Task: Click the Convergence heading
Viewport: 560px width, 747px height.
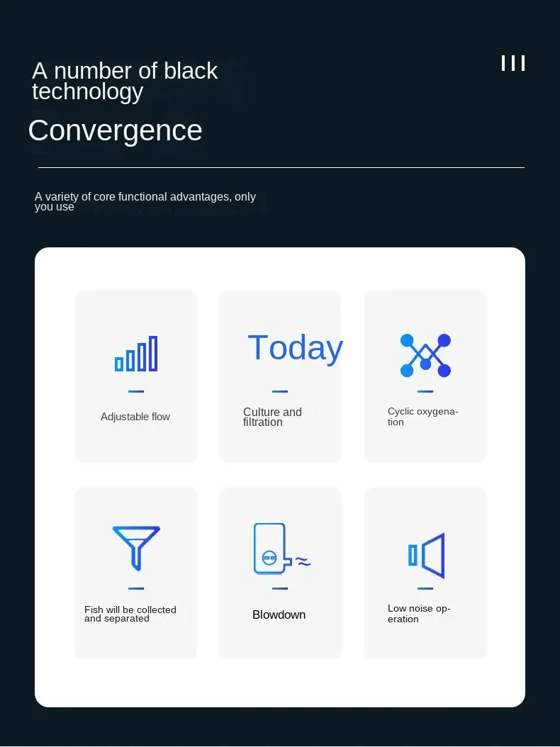Action: click(x=115, y=130)
